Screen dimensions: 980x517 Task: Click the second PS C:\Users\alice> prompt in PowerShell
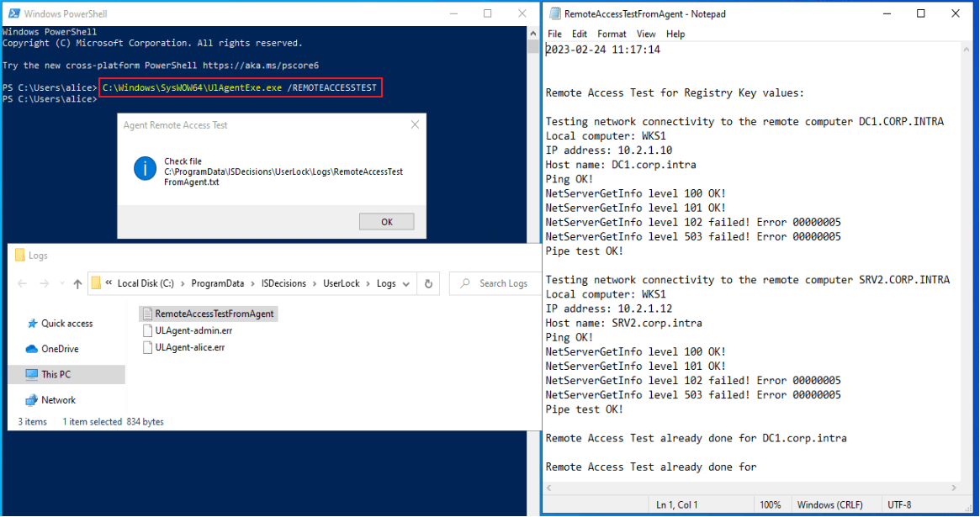[50, 99]
